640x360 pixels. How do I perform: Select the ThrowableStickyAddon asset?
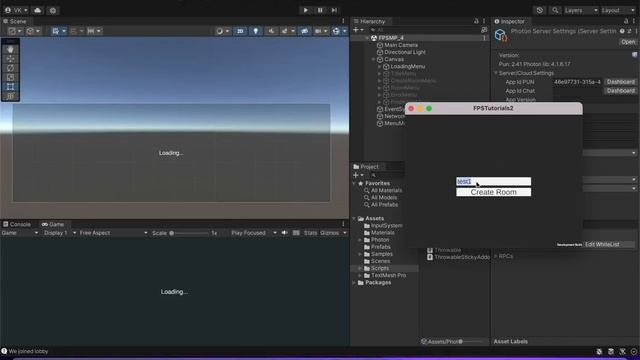(x=459, y=257)
